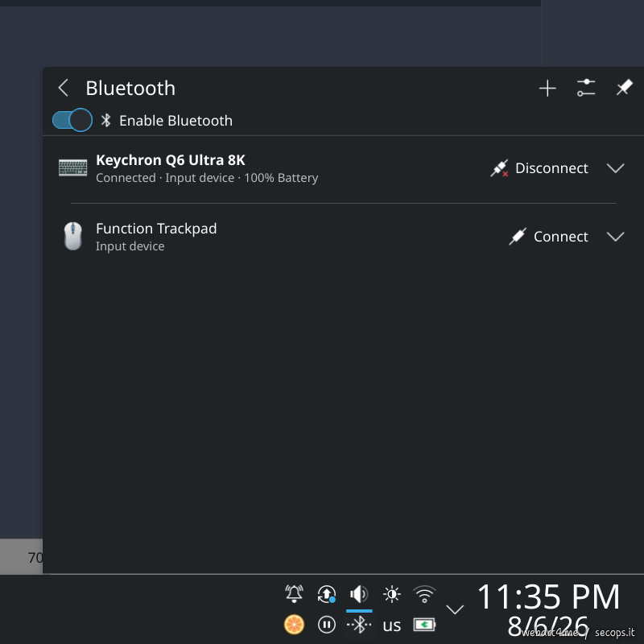Click the Bluetooth tray icon
Image resolution: width=644 pixels, height=644 pixels.
(359, 625)
